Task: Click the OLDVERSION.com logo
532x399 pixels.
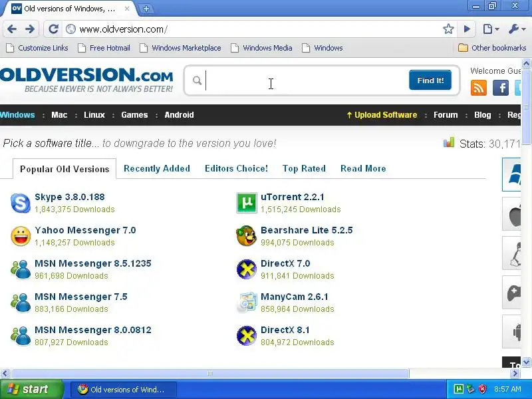Action: (x=86, y=80)
